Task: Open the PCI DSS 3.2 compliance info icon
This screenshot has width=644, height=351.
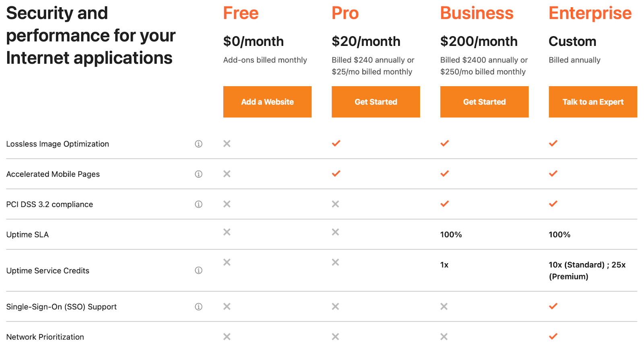Action: (198, 204)
